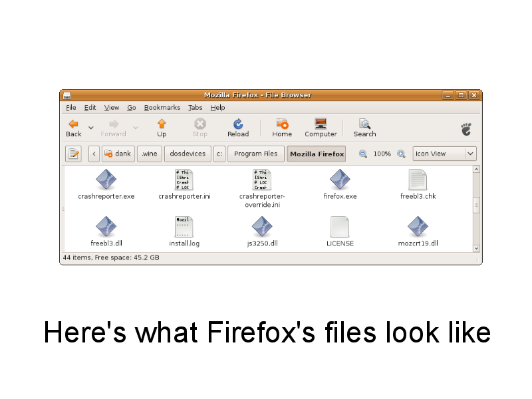Maximize the File Browser window

point(461,95)
